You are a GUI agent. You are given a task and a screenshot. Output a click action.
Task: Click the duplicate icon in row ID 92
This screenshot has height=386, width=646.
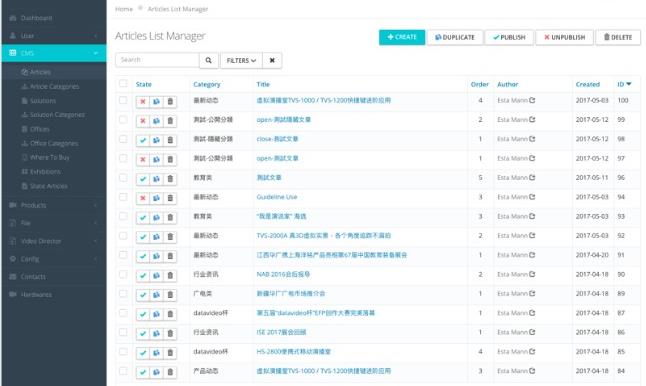(x=156, y=237)
